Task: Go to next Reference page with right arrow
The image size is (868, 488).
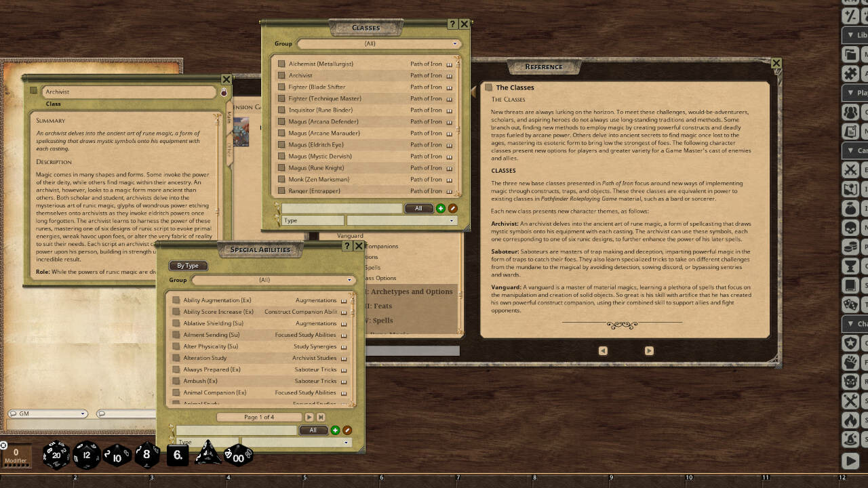Action: 649,350
